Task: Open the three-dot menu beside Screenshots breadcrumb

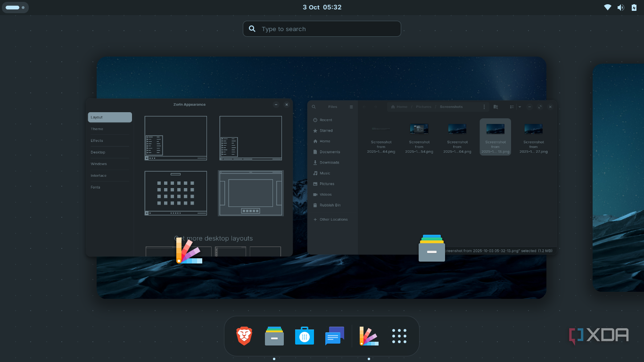Action: [x=484, y=107]
